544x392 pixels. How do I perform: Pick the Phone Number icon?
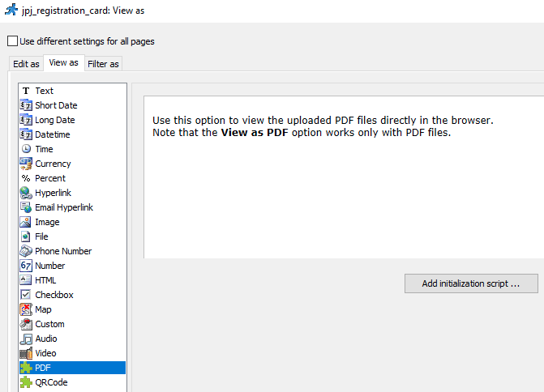coord(26,251)
